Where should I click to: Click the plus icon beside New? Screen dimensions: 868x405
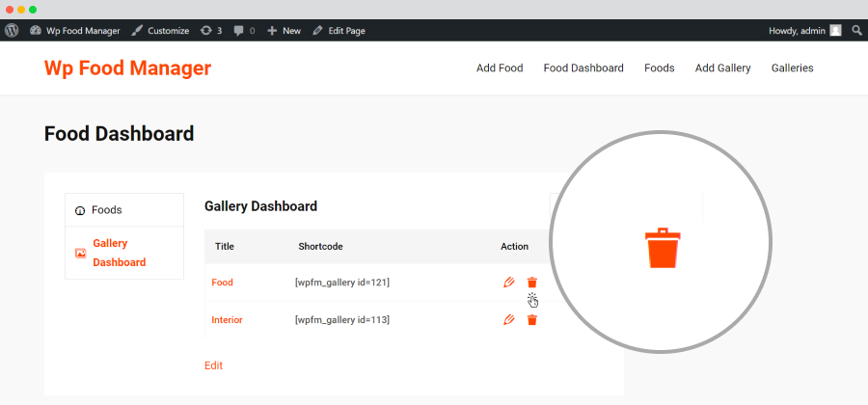272,31
